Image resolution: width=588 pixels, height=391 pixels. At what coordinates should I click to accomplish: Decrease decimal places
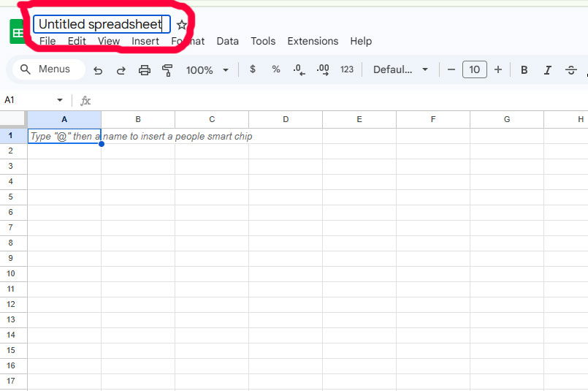point(299,69)
